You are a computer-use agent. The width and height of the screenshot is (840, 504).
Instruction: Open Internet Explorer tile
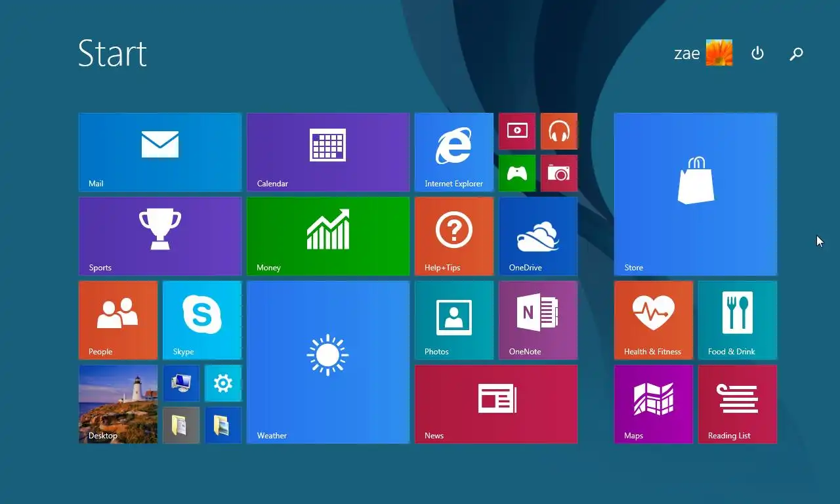(x=454, y=152)
